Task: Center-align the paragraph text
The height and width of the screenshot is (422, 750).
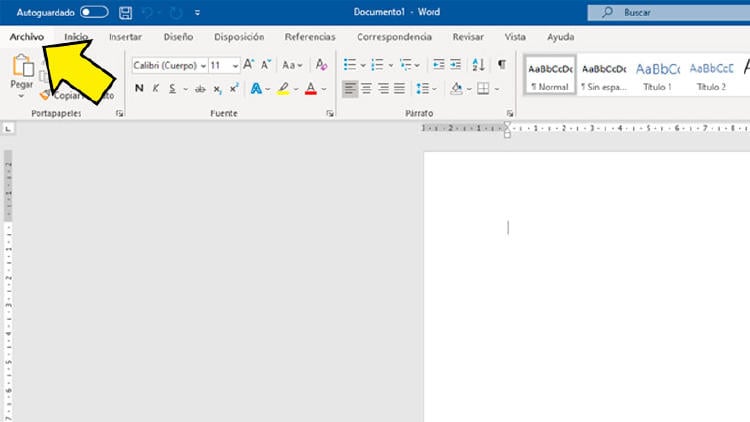Action: pyautogui.click(x=366, y=88)
